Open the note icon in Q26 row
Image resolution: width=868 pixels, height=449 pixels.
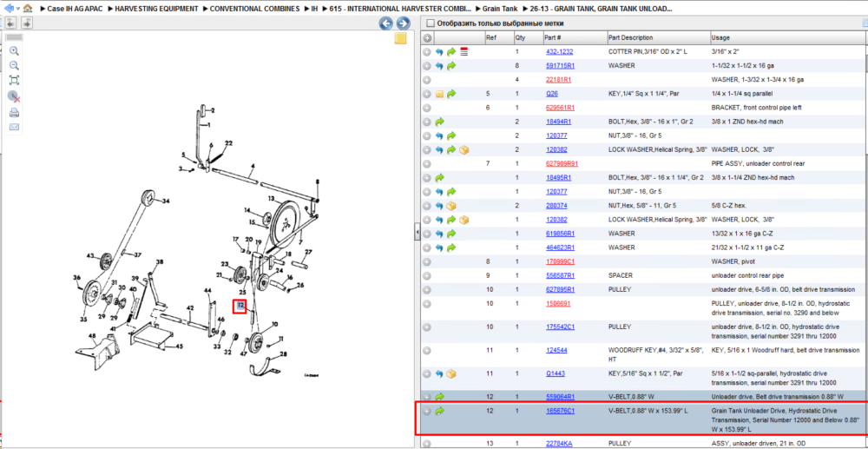tap(439, 94)
